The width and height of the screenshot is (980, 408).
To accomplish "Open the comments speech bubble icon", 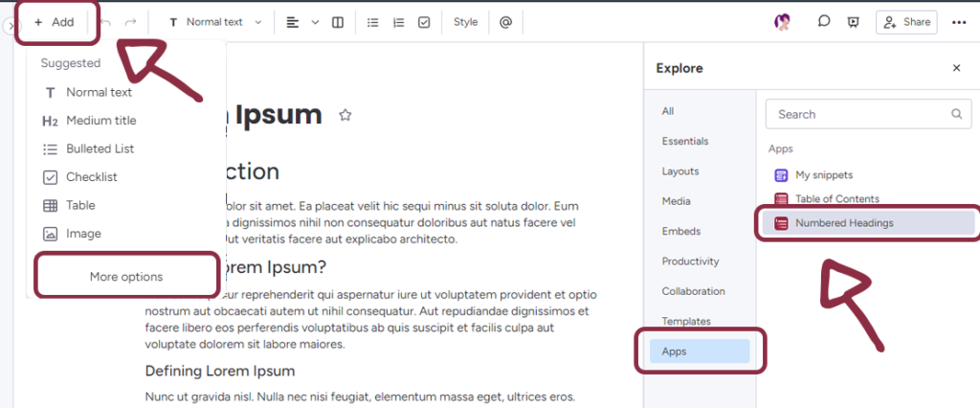I will coord(823,22).
